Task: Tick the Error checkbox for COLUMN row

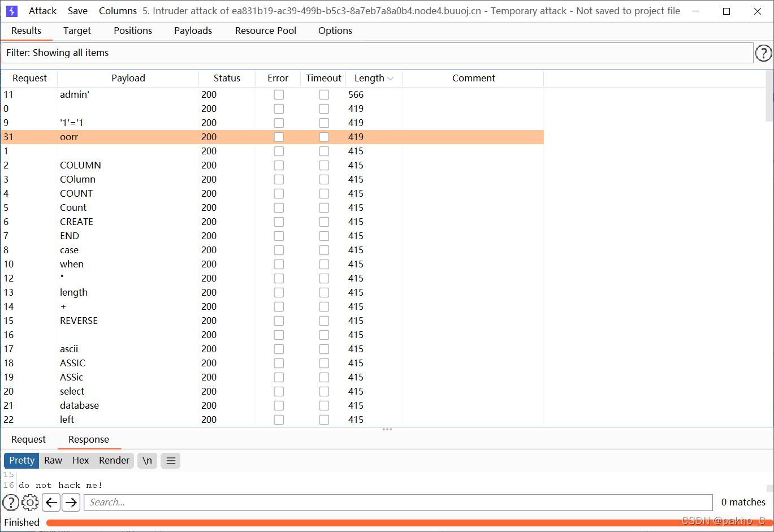Action: [x=279, y=165]
